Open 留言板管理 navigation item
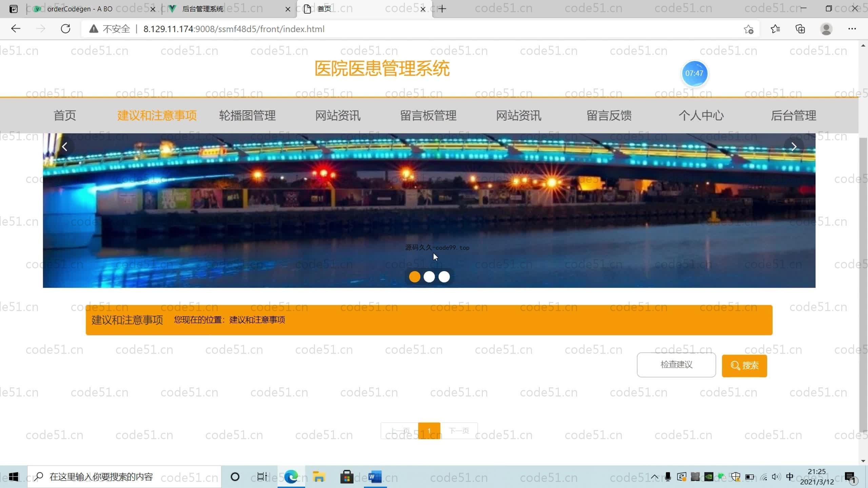Screen dimensions: 868x488 coord(428,116)
